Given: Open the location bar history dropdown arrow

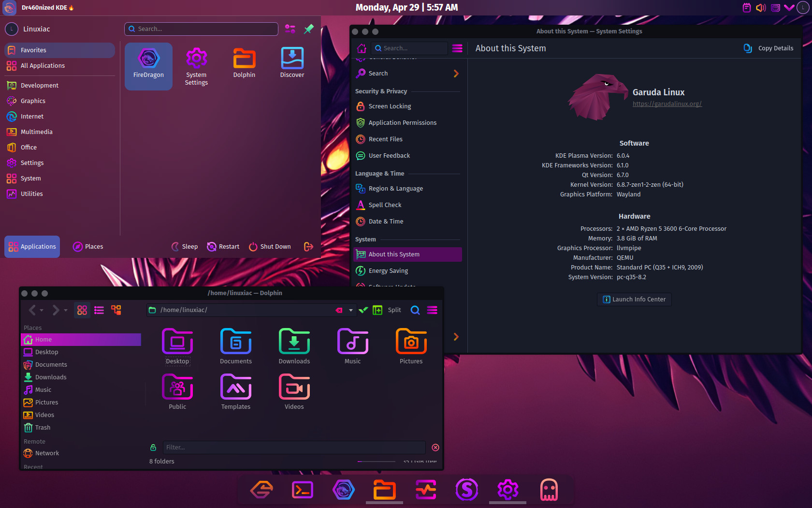Looking at the screenshot, I should (351, 310).
